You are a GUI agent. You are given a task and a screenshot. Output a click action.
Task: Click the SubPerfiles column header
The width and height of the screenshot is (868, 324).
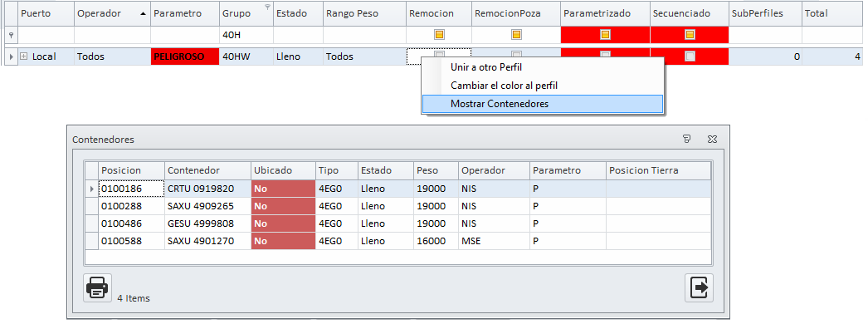click(x=766, y=13)
